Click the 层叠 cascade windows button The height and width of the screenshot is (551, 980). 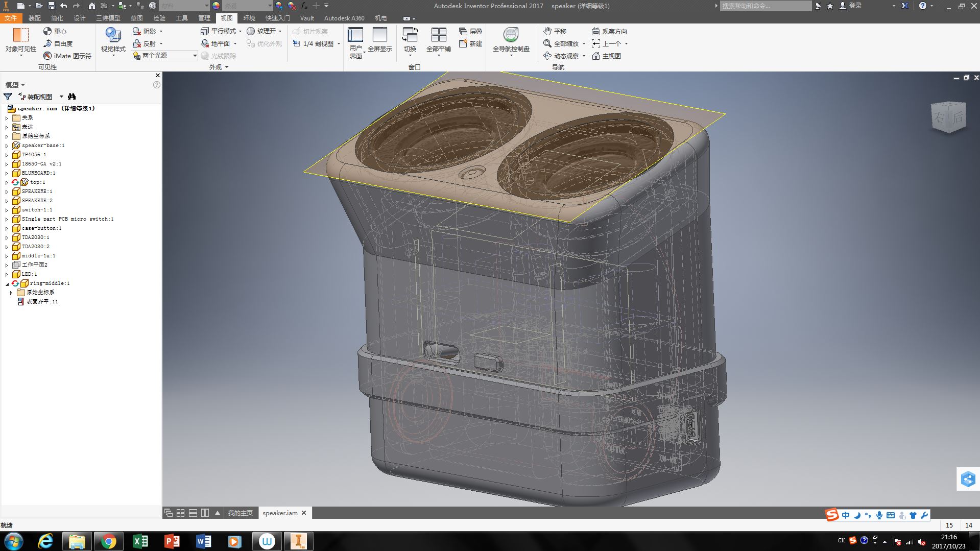[470, 31]
